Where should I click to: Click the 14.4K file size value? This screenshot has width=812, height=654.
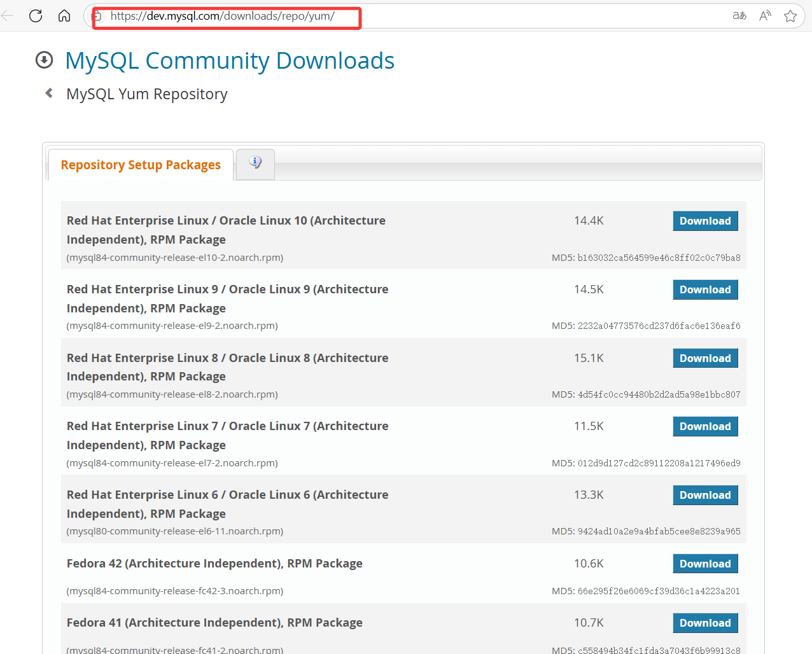[589, 221]
